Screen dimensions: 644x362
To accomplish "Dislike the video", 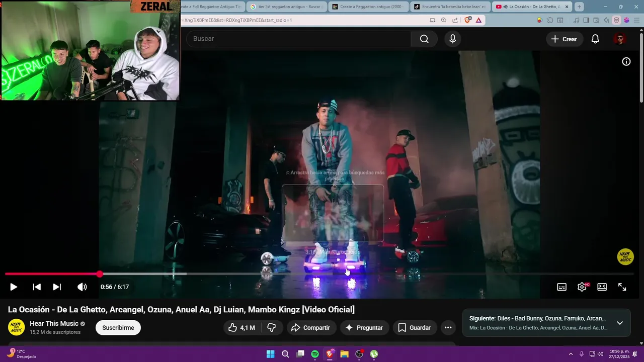I will pyautogui.click(x=272, y=327).
